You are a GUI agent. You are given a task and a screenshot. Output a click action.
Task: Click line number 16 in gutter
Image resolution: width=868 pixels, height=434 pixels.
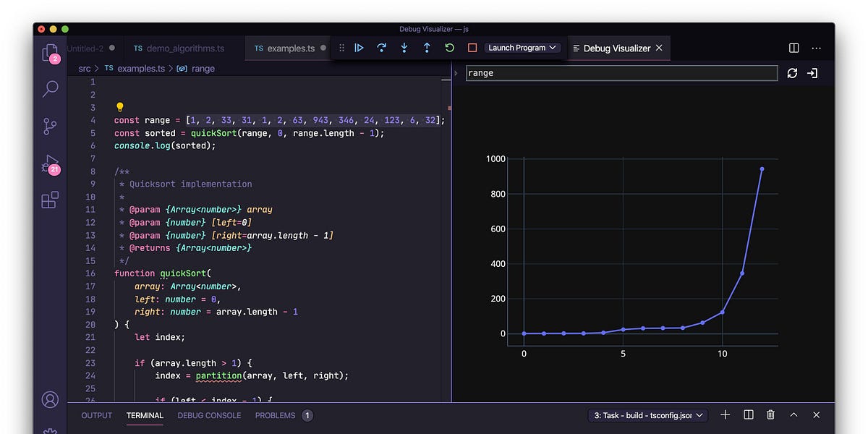click(90, 273)
